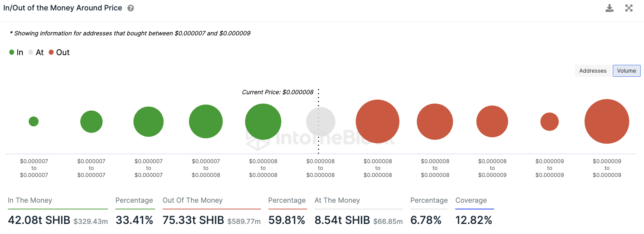Click the In The Money heading
The width and height of the screenshot is (644, 234).
click(30, 200)
